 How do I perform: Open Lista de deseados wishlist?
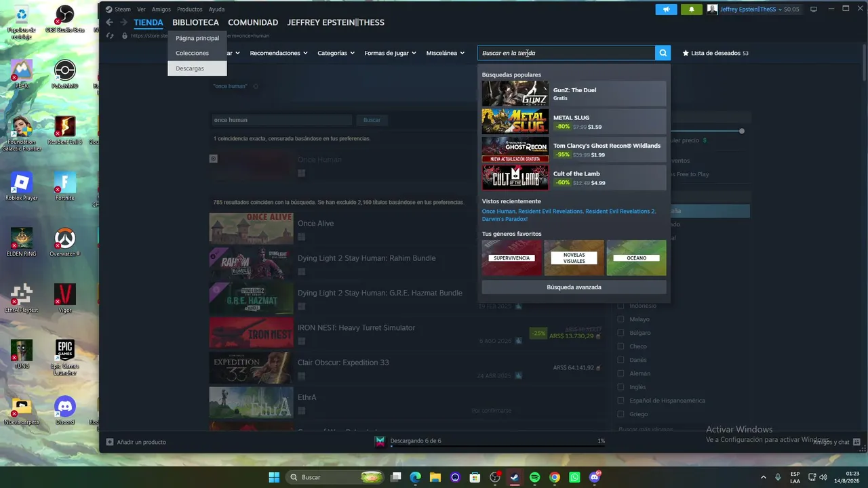[x=715, y=53]
